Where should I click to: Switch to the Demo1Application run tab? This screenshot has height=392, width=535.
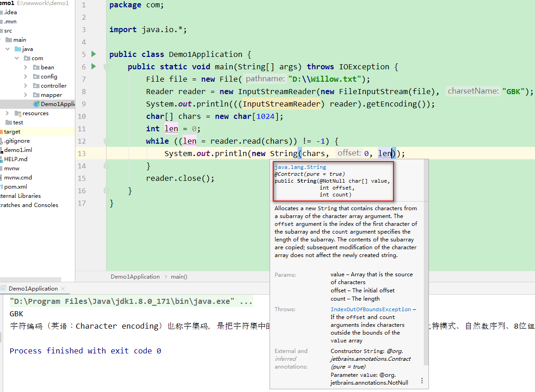[x=33, y=289]
